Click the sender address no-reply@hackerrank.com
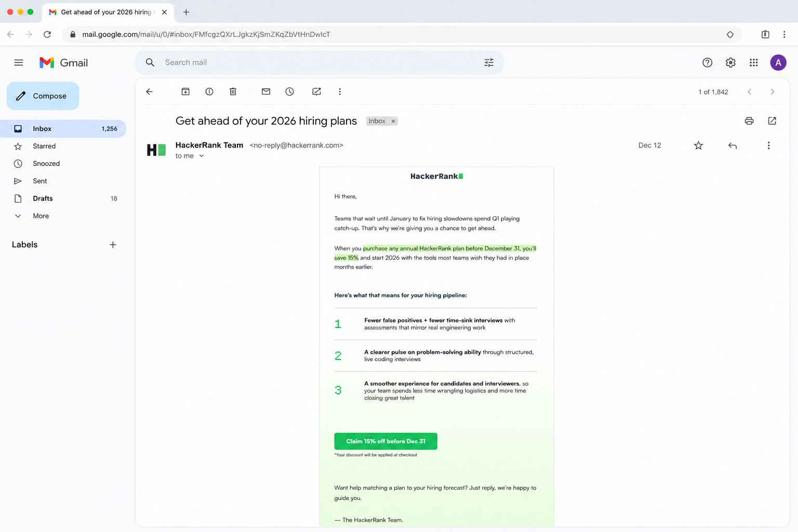Viewport: 798px width, 532px height. click(296, 145)
